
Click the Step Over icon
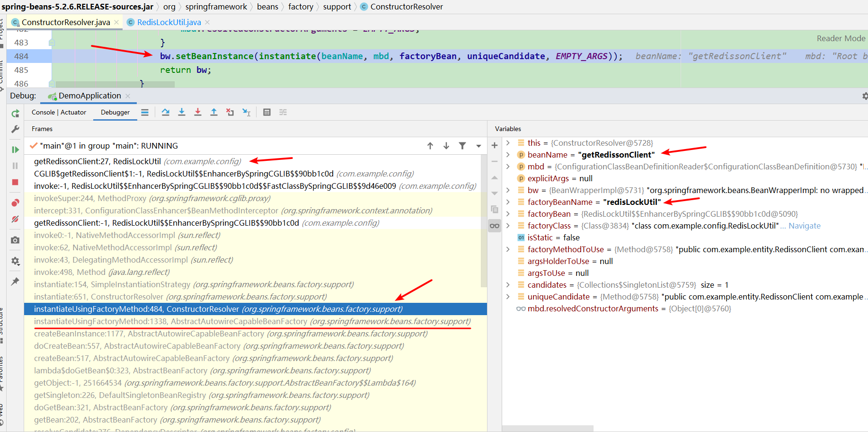click(166, 112)
